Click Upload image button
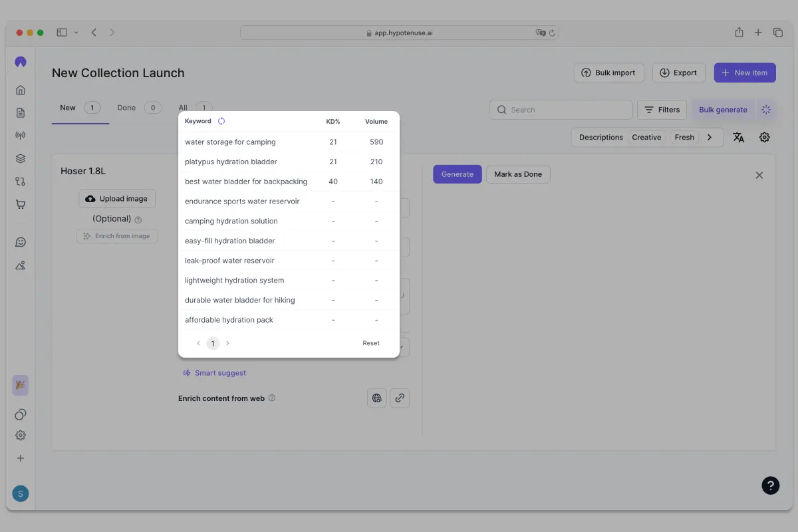The image size is (798, 532). point(117,199)
